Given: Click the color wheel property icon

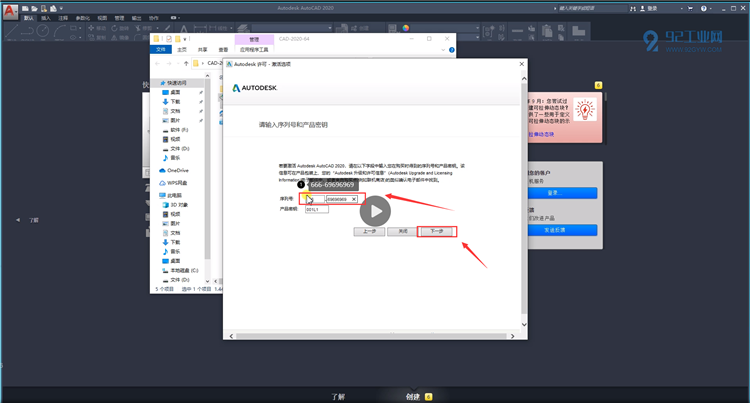Looking at the screenshot, I should tap(406, 28).
